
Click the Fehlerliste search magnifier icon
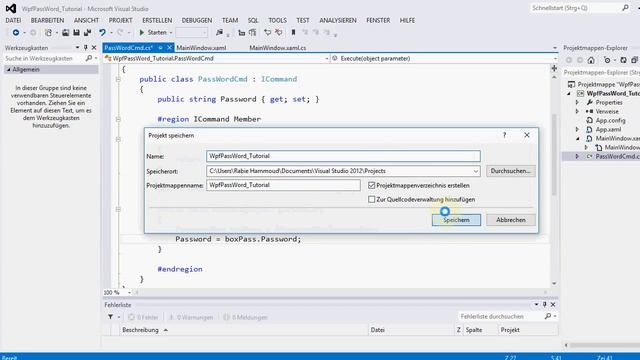(548, 316)
